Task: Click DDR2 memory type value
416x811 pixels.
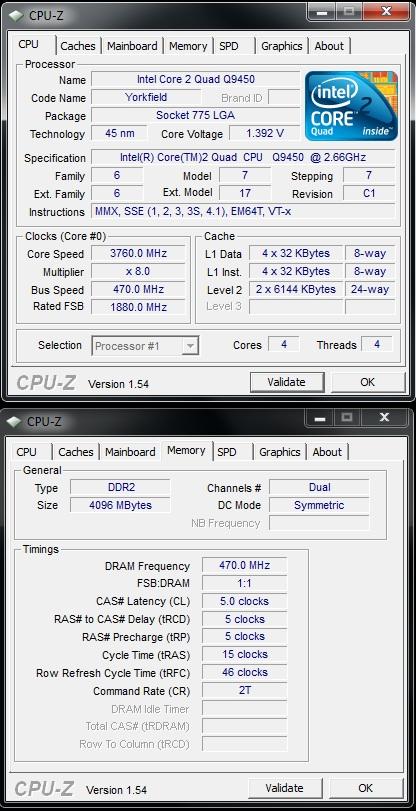Action: [x=120, y=487]
